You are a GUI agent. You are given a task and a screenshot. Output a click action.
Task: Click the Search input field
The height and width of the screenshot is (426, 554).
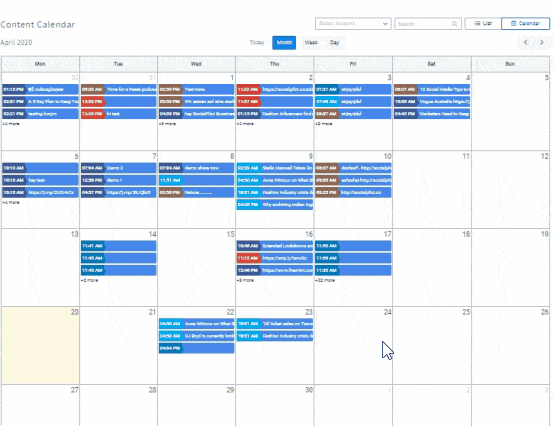tap(423, 24)
